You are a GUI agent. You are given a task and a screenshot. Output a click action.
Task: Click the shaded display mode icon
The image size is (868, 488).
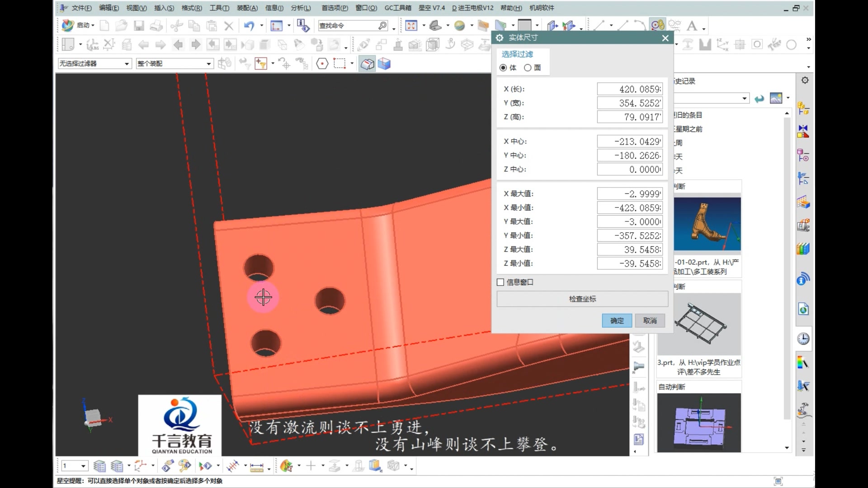coord(367,63)
